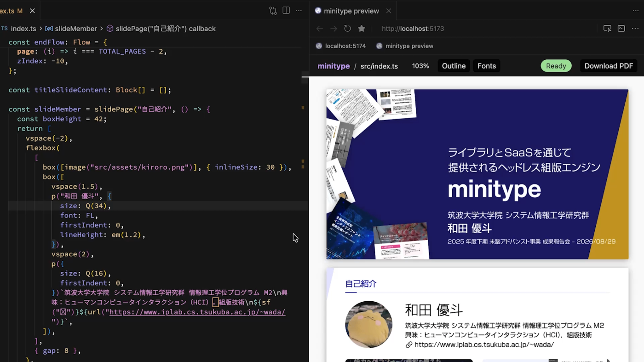Click 'const endFlow: Flow = {' line
This screenshot has width=644, height=362.
[x=57, y=42]
